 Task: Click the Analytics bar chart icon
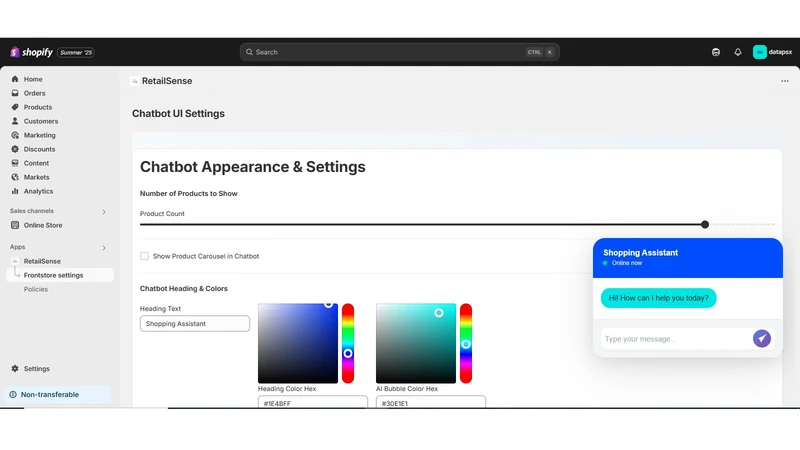pyautogui.click(x=15, y=191)
